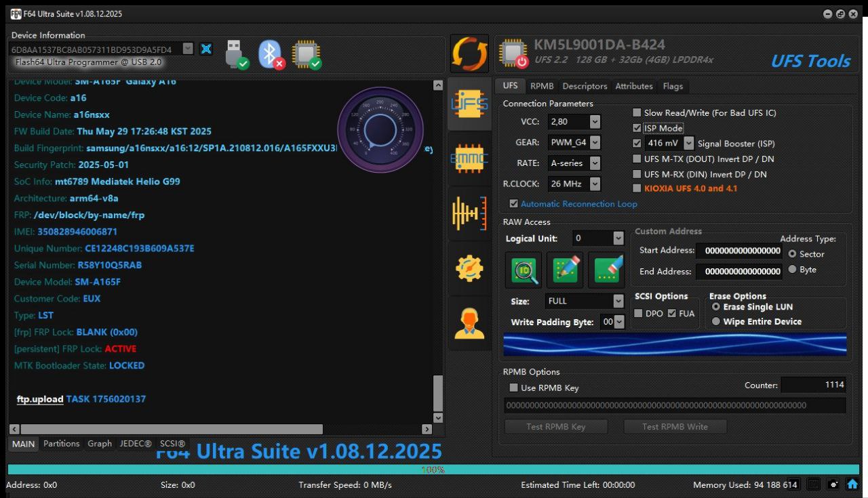868x498 pixels.
Task: Switch to the Graph log tab
Action: (x=100, y=444)
